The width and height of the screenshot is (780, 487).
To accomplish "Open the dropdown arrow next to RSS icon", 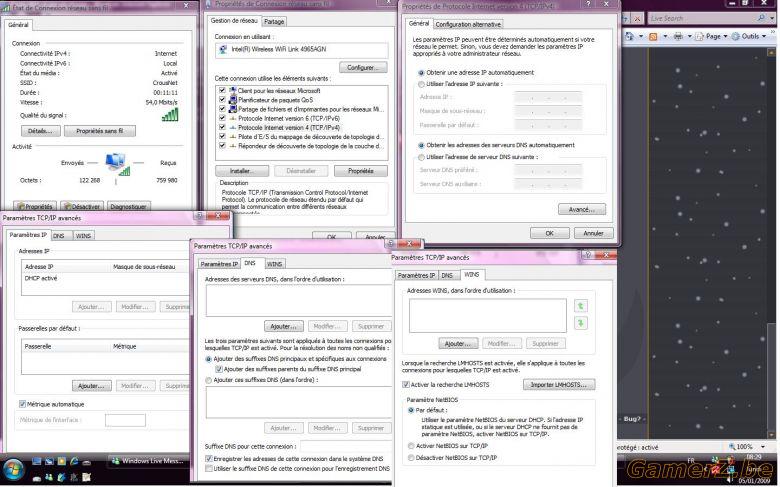I will coord(665,36).
